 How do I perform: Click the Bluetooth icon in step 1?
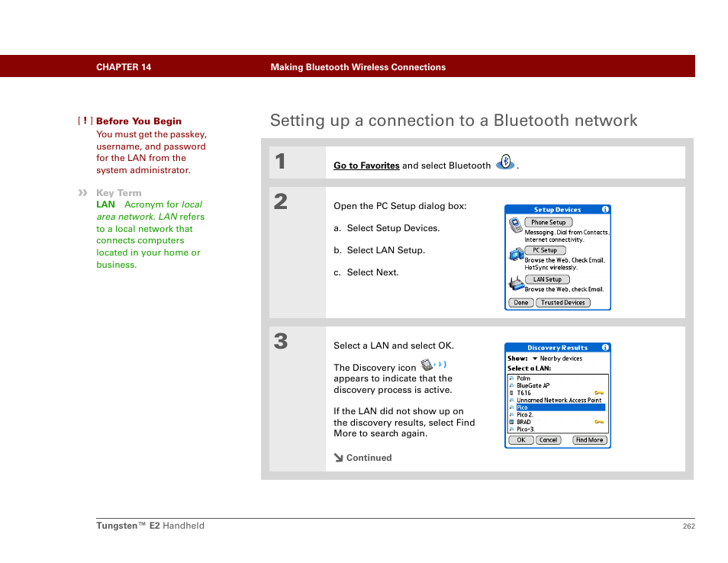click(x=505, y=162)
